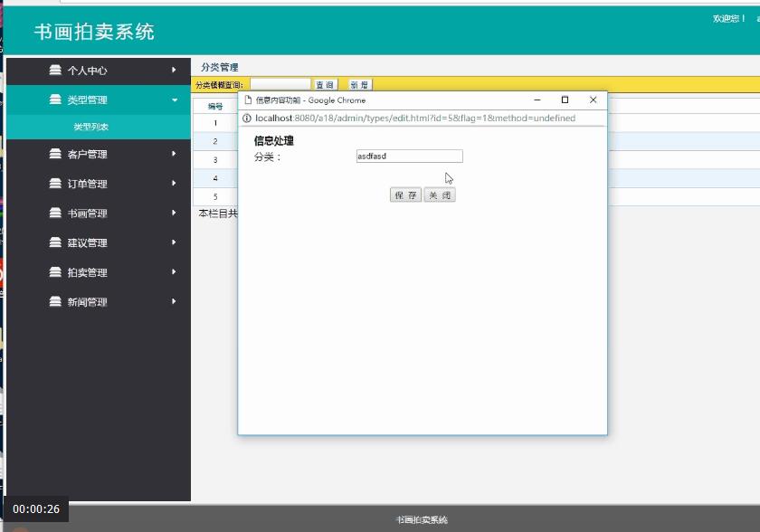Click the stack icon beside 建议管理
The width and height of the screenshot is (760, 532).
[x=55, y=242]
